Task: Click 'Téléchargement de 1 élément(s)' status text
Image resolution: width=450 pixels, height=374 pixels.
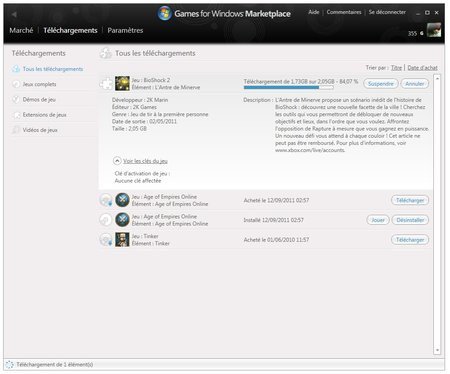Action: click(55, 365)
